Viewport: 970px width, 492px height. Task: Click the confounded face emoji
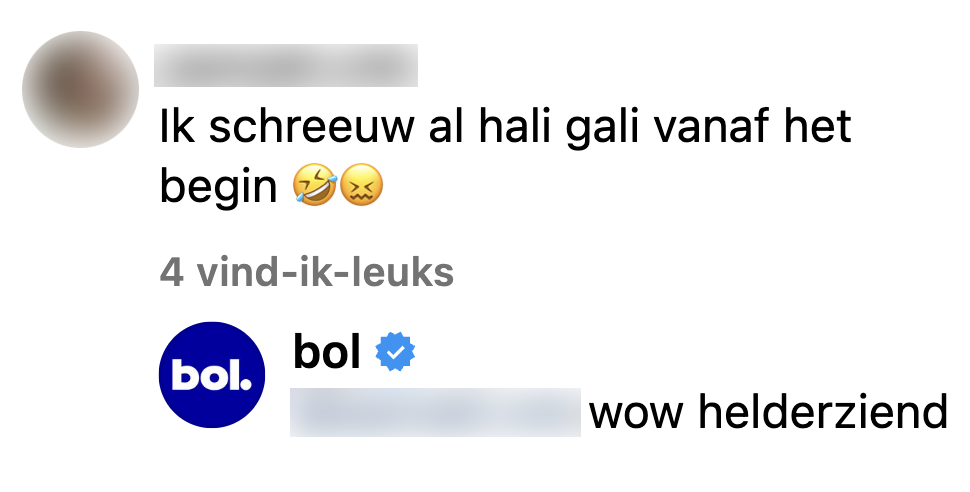tap(362, 184)
